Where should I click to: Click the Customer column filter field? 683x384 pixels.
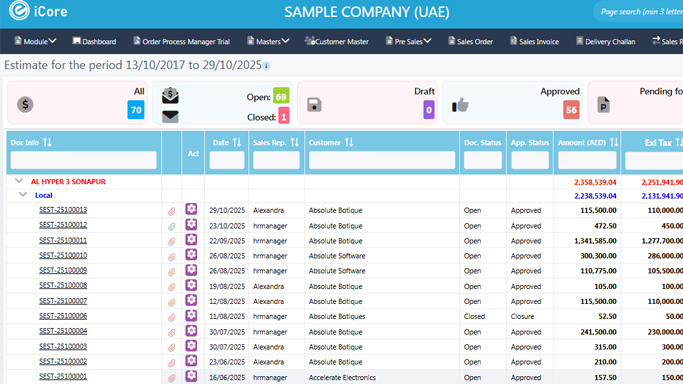[382, 160]
